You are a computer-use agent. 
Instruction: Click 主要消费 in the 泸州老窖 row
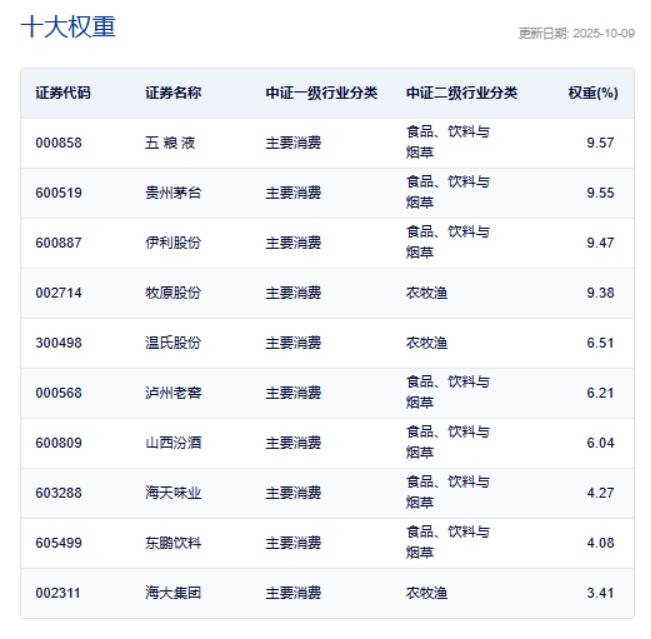[294, 393]
